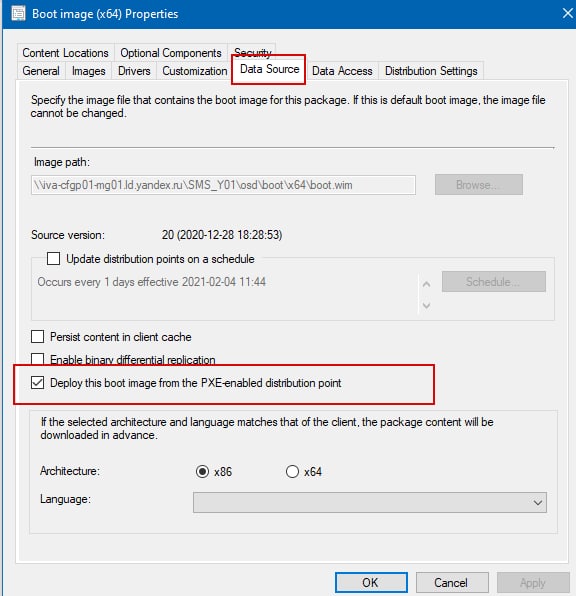Select the Data Source tab
Image resolution: width=576 pixels, height=596 pixels.
(x=270, y=69)
